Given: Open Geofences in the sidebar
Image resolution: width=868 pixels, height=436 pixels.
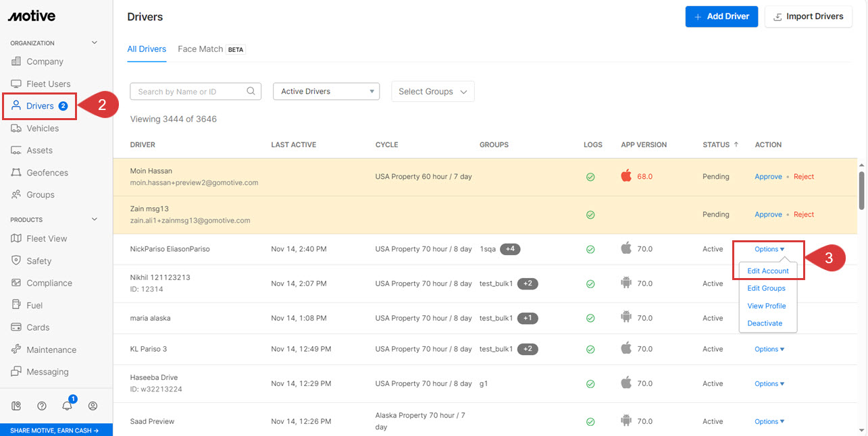Looking at the screenshot, I should pyautogui.click(x=40, y=173).
